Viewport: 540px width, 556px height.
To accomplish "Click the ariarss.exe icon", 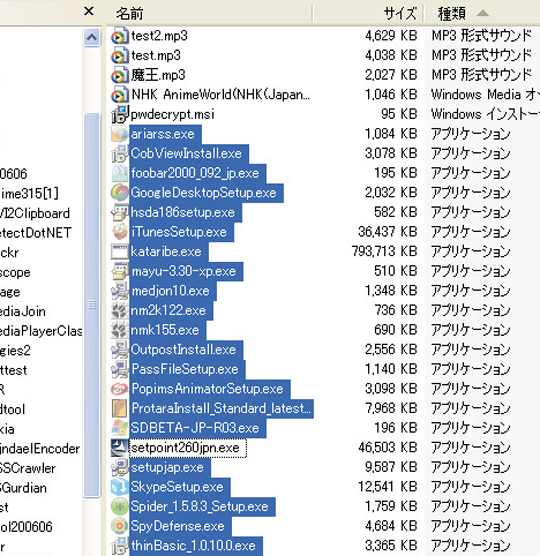I will (119, 134).
